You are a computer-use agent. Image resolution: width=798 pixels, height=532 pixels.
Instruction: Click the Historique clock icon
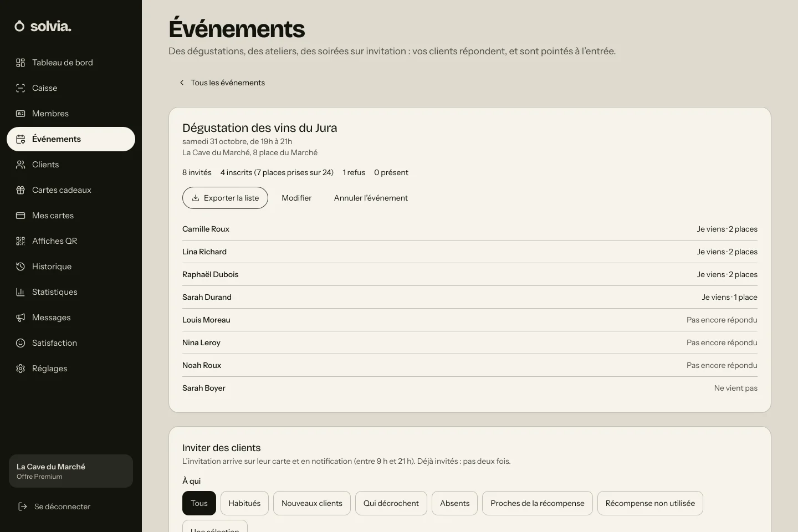pos(21,267)
